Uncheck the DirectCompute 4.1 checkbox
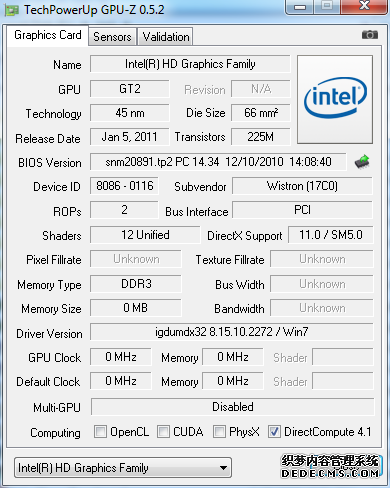 point(274,432)
